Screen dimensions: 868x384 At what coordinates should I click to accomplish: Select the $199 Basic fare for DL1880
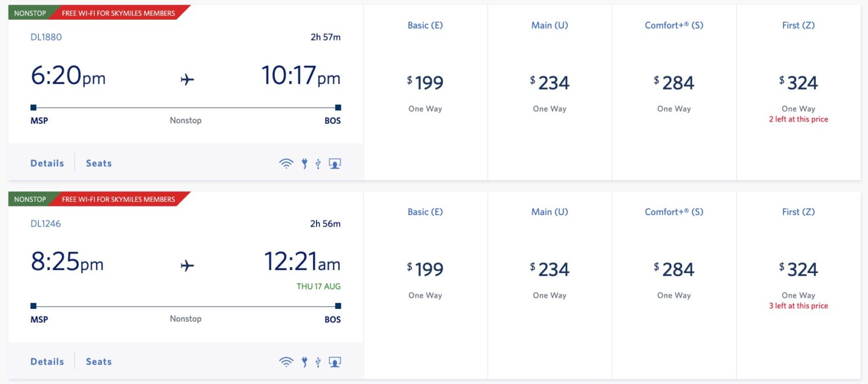425,83
